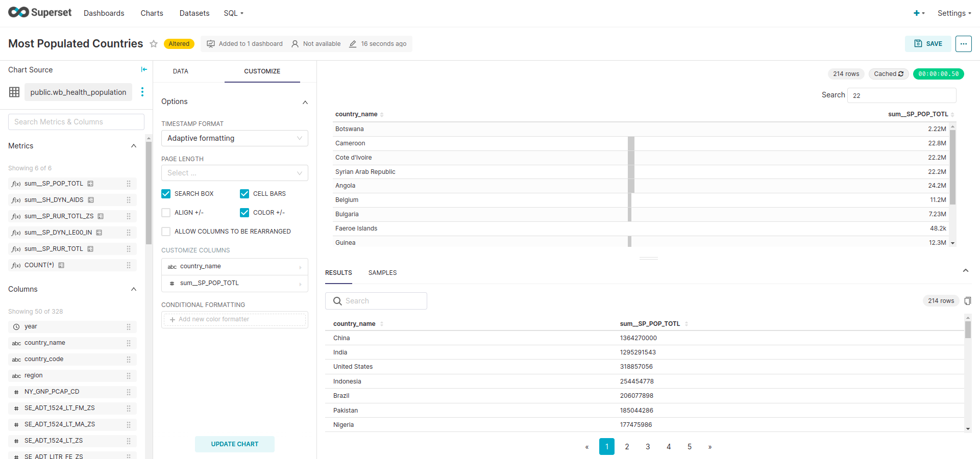Click drag handle of COUNT(*) metric
Viewport: 980px width, 459px height.
pos(129,265)
